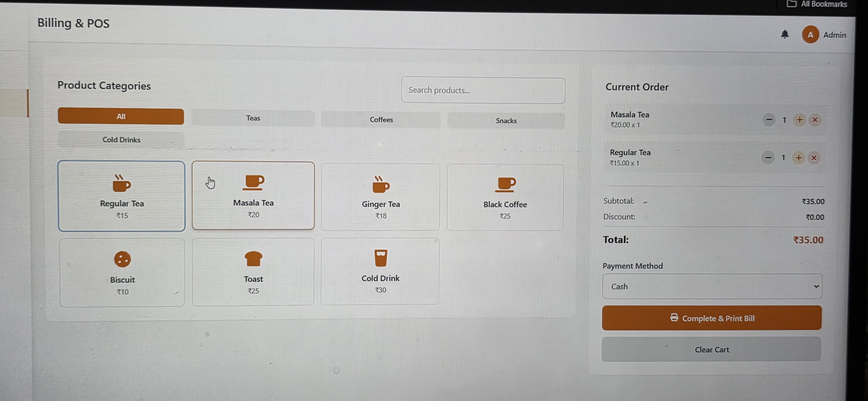Open the Payment Method dropdown
Screen dimensions: 868x401
tap(712, 286)
